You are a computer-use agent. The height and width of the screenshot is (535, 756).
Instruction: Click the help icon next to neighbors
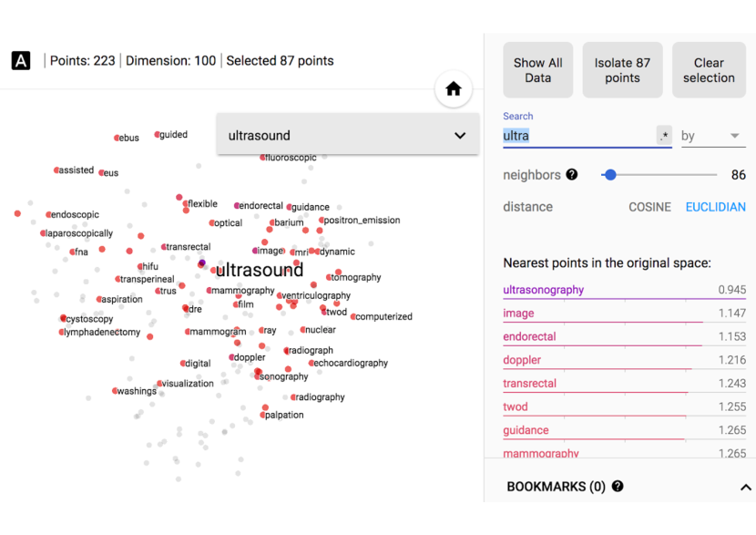[571, 174]
